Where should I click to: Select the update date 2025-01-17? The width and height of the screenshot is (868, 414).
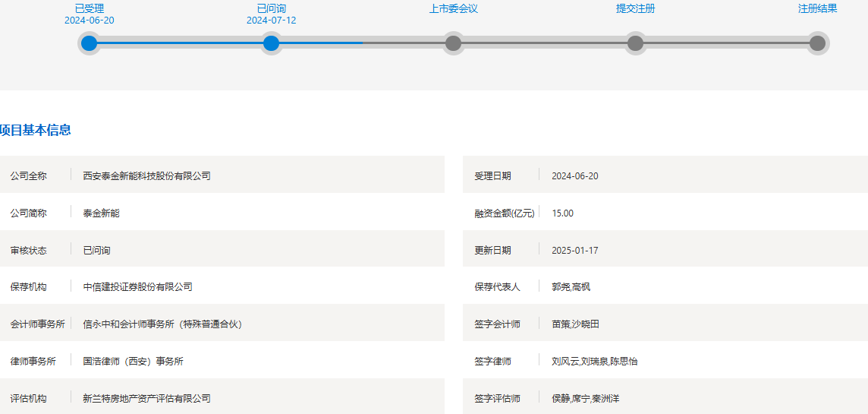click(574, 251)
